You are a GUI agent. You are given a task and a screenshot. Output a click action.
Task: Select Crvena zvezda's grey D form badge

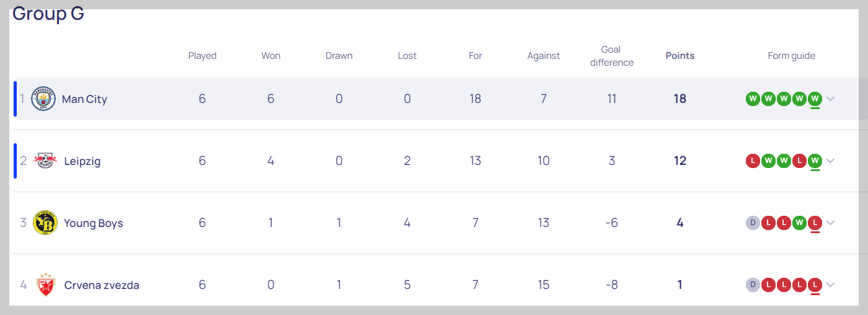pos(753,285)
